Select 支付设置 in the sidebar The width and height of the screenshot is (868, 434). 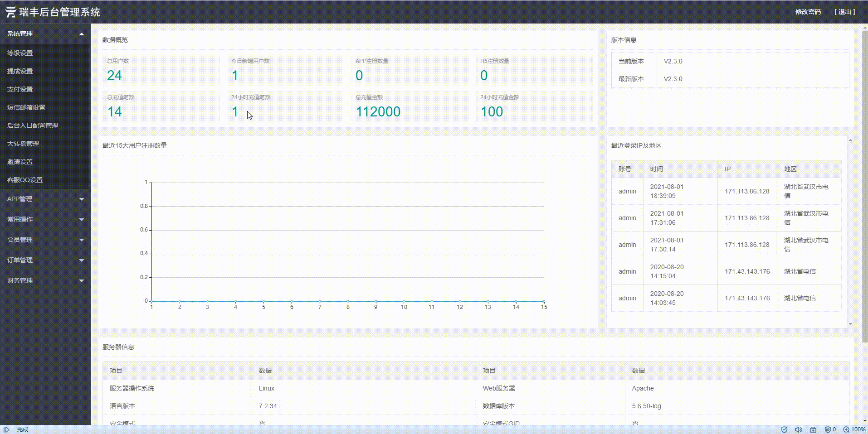[x=19, y=89]
